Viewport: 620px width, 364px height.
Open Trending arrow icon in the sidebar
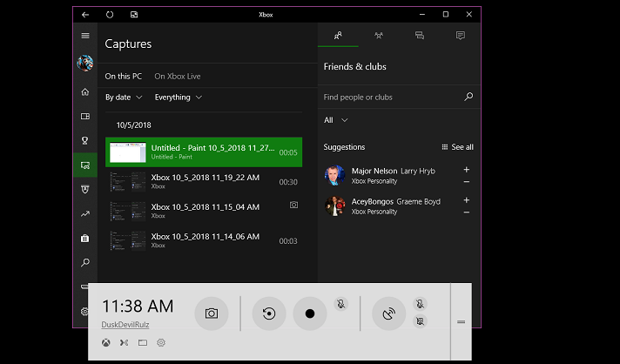[x=85, y=214]
